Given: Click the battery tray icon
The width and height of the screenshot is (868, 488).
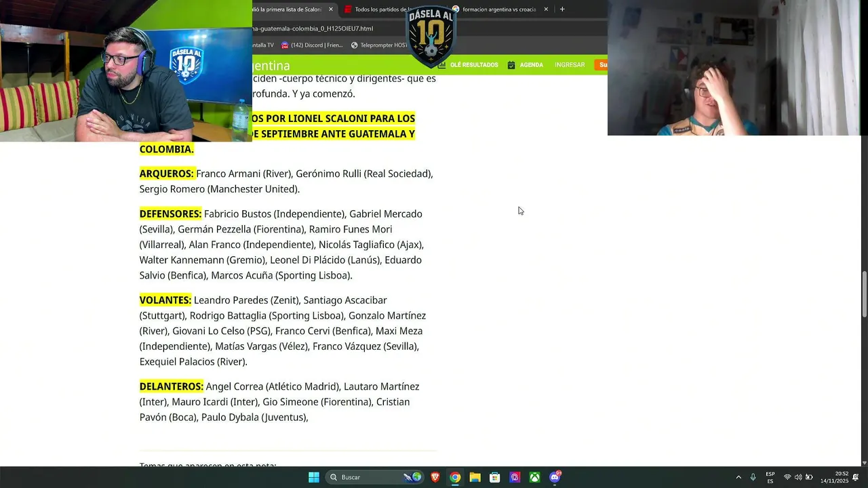Looking at the screenshot, I should (809, 477).
